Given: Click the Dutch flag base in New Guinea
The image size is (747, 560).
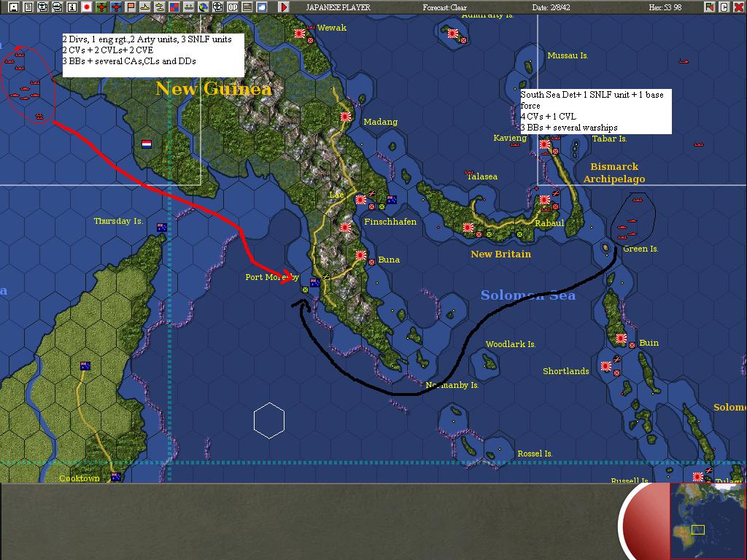Looking at the screenshot, I should tap(147, 144).
